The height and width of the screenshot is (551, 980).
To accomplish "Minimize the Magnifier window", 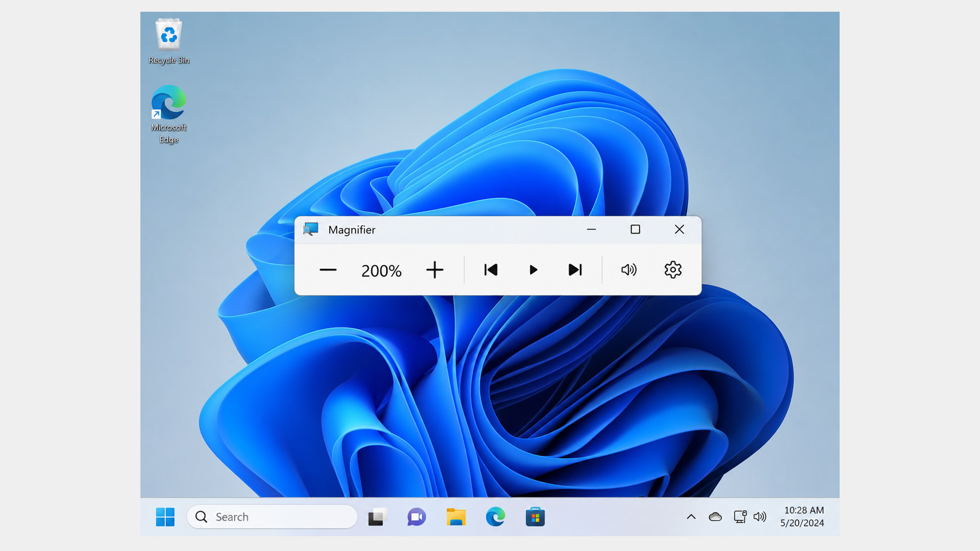I will pyautogui.click(x=592, y=230).
